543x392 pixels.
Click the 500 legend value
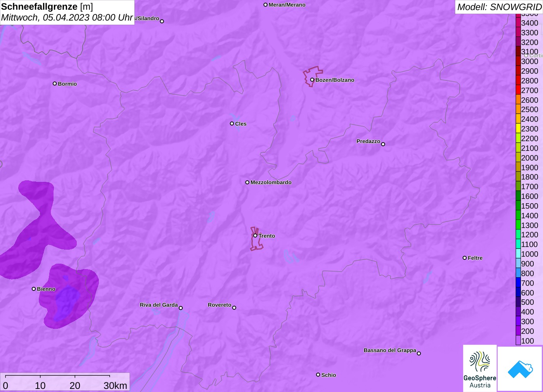tap(527, 302)
